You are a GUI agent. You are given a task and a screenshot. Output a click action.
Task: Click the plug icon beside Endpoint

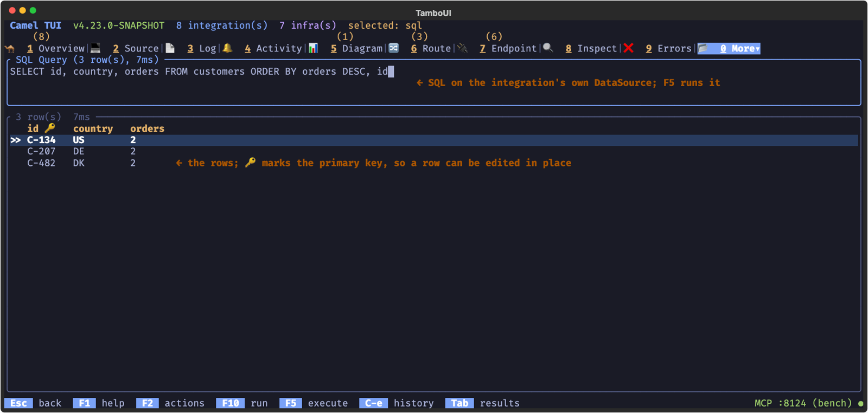462,48
